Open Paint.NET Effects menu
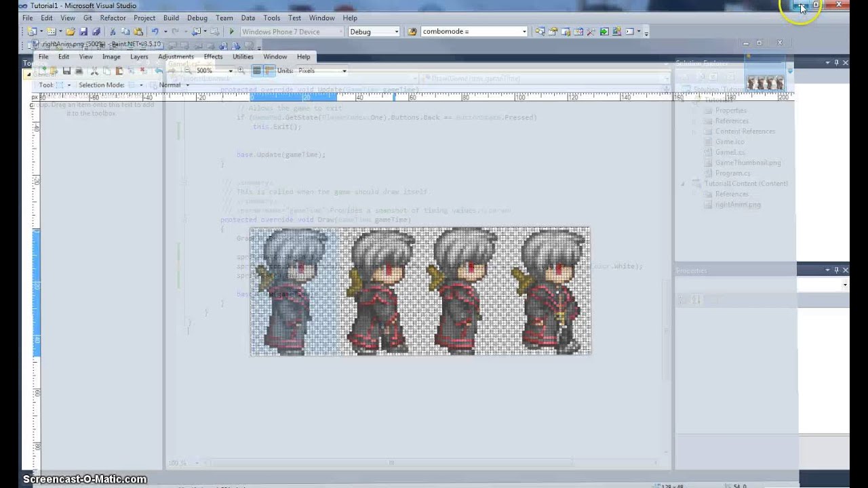This screenshot has height=488, width=868. point(213,57)
